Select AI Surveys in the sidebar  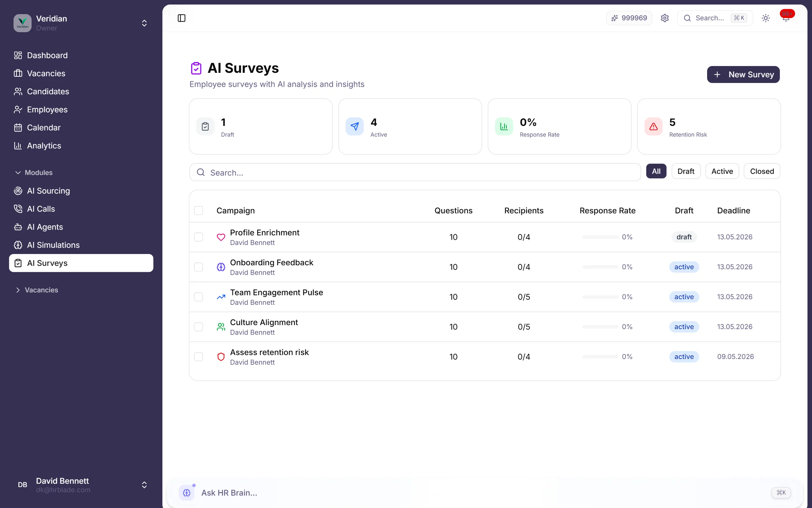(81, 263)
